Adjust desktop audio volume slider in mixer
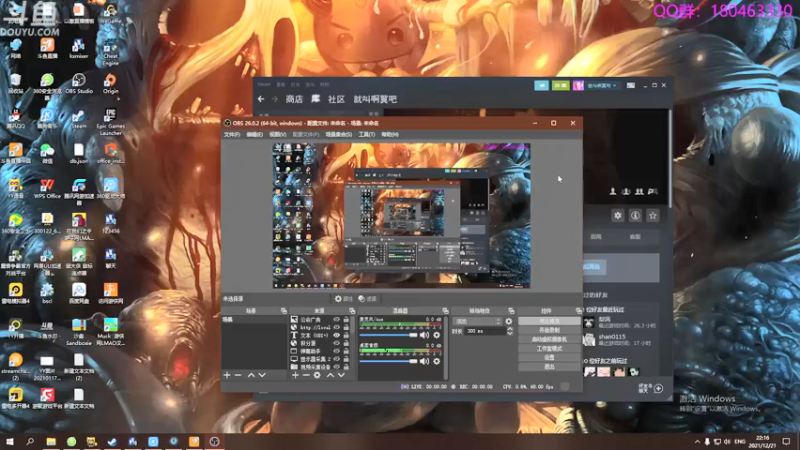The height and width of the screenshot is (450, 800). point(388,361)
